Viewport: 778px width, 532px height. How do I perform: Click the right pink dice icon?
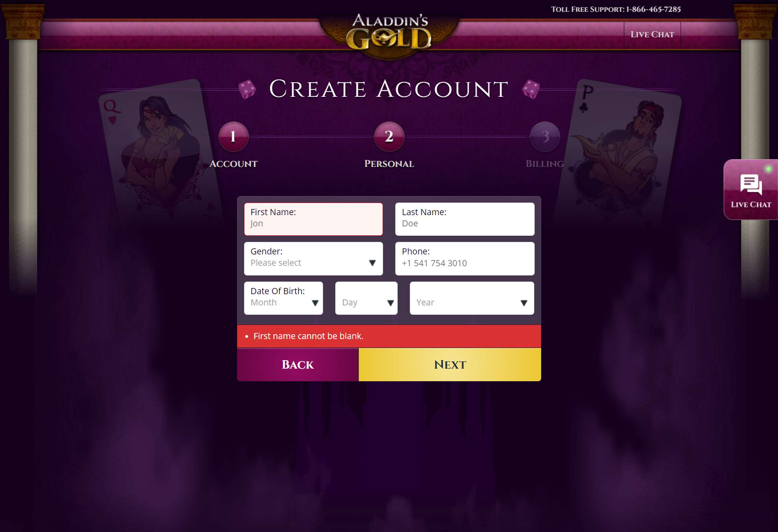tap(531, 89)
